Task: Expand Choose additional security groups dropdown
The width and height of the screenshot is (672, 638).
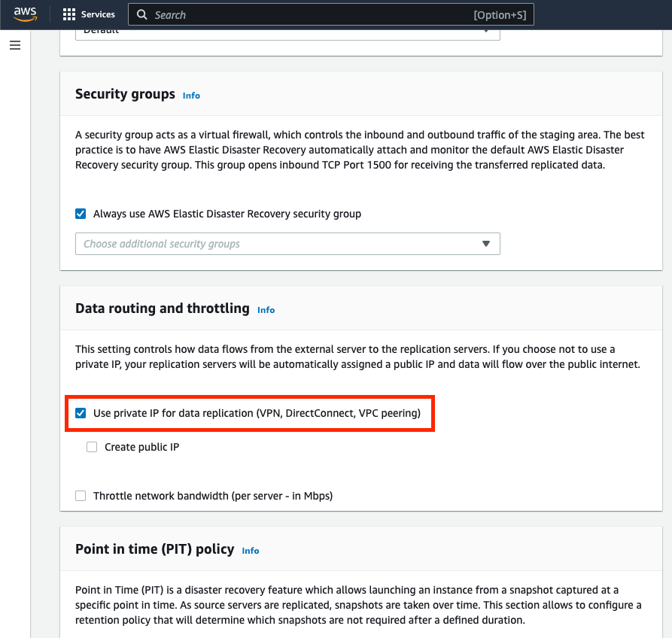Action: (x=287, y=244)
